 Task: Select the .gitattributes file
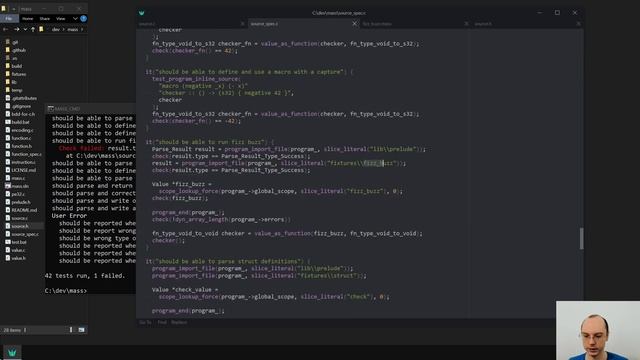[x=24, y=98]
